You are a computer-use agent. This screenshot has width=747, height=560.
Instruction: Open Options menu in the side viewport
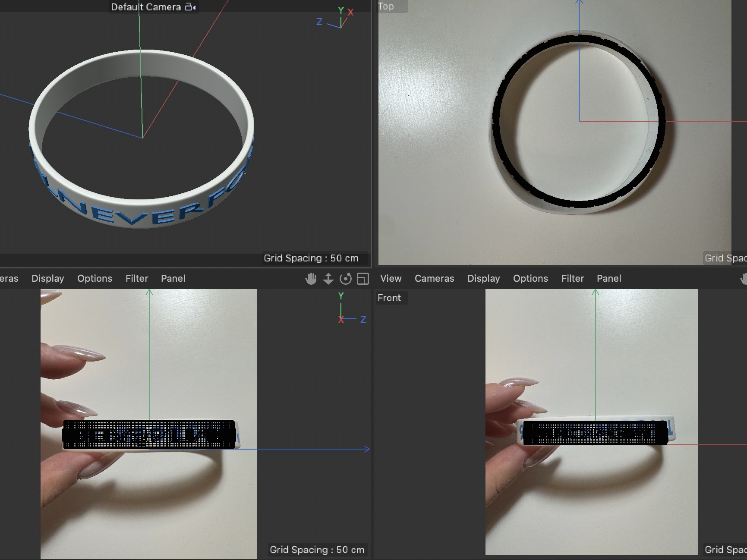[95, 279]
